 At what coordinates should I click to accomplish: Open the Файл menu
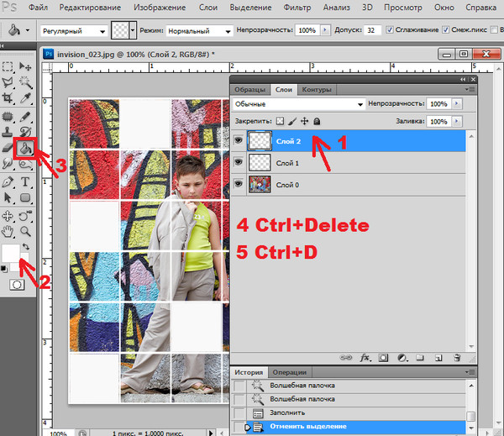39,8
